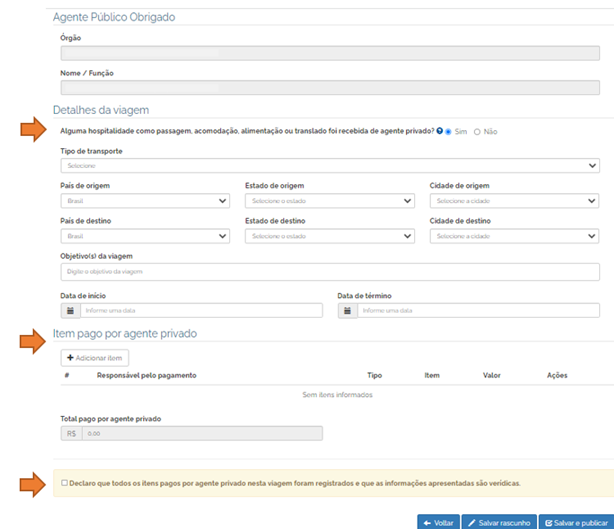Open the Estado de origem dropdown
The height and width of the screenshot is (529, 614).
tap(329, 201)
